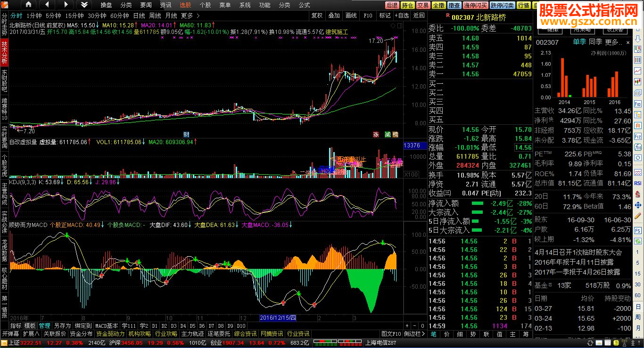Open the 主力轨迹 tab

click(x=192, y=334)
